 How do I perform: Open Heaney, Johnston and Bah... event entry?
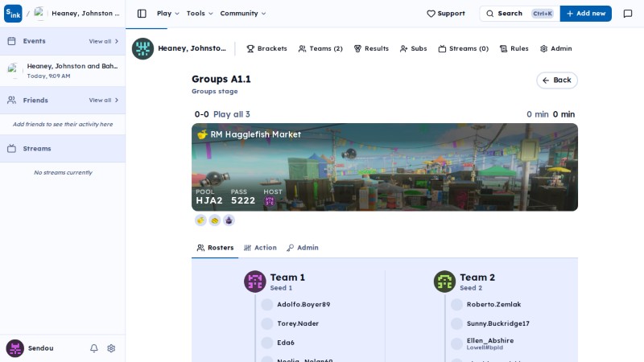[x=63, y=71]
